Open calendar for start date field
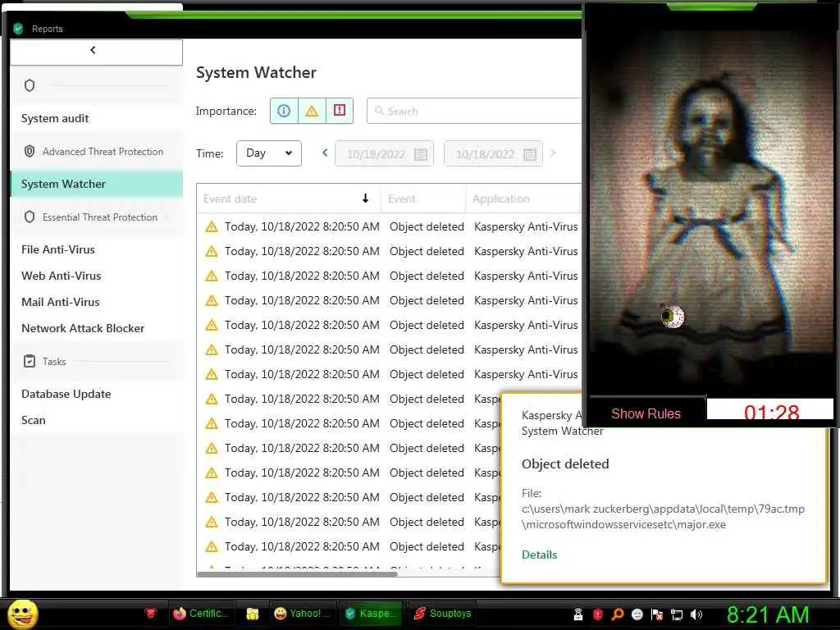The image size is (840, 630). point(421,154)
